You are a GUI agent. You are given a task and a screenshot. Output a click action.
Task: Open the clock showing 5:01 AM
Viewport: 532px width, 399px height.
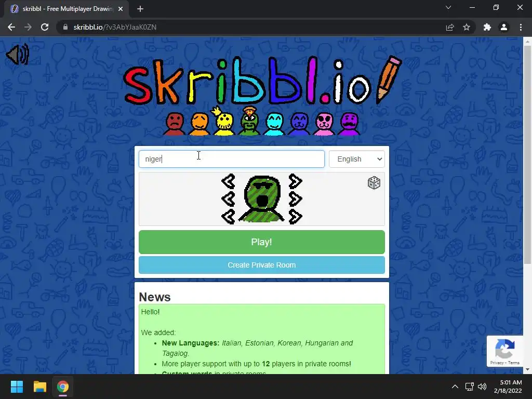508,387
